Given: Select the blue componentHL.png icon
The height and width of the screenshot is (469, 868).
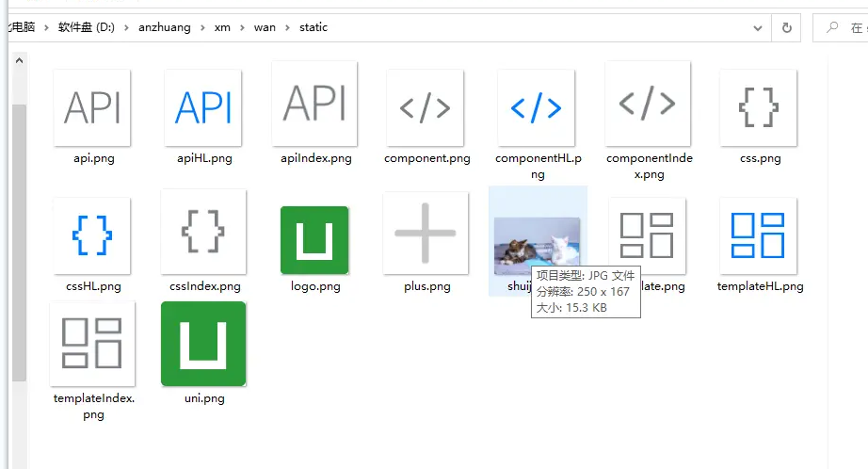Looking at the screenshot, I should coord(537,107).
